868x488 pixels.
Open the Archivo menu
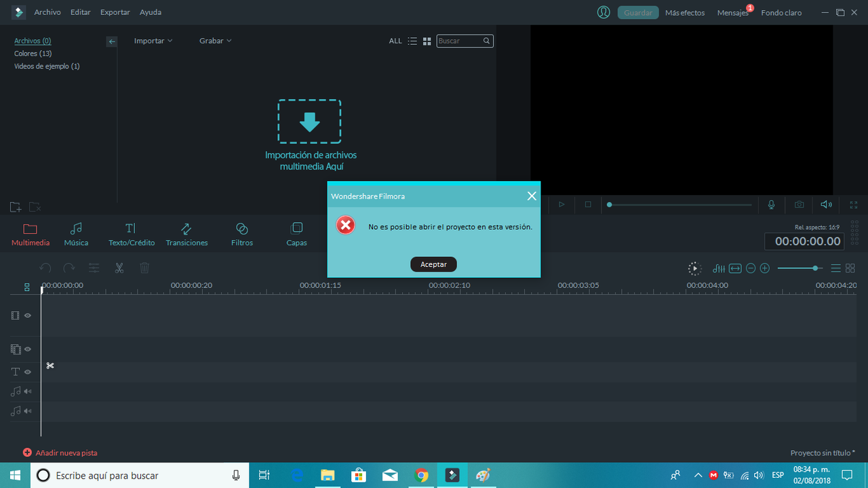click(x=47, y=12)
